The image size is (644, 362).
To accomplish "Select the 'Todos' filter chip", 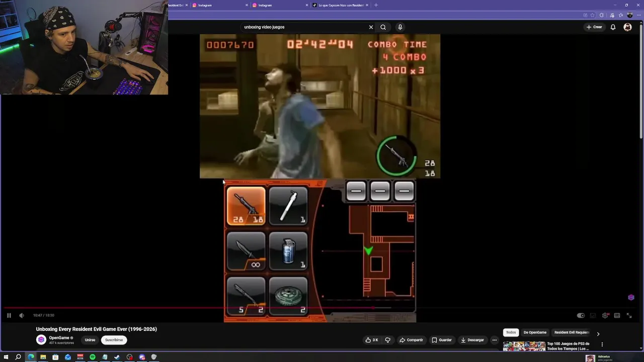I will (x=511, y=332).
